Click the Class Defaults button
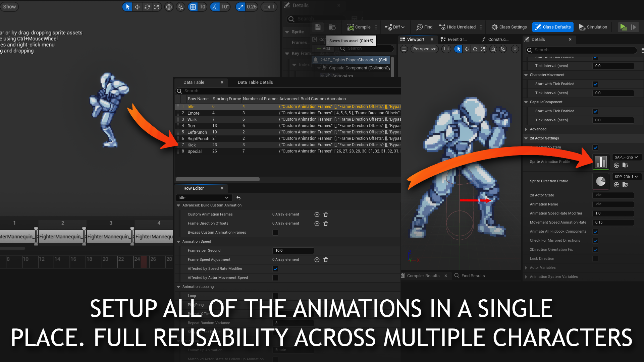Image resolution: width=644 pixels, height=362 pixels. [553, 27]
